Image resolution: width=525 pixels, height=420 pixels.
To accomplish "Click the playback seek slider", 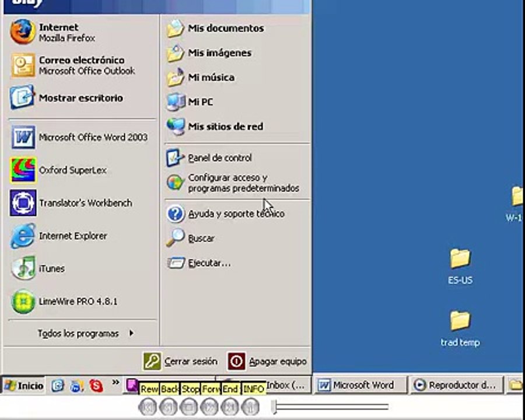I will click(330, 407).
